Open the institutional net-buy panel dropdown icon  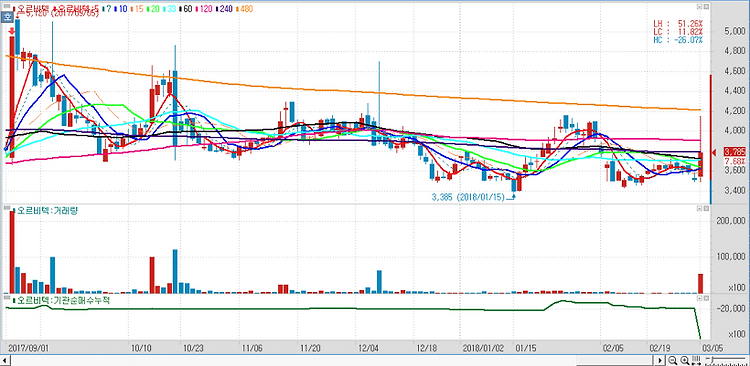(699, 298)
